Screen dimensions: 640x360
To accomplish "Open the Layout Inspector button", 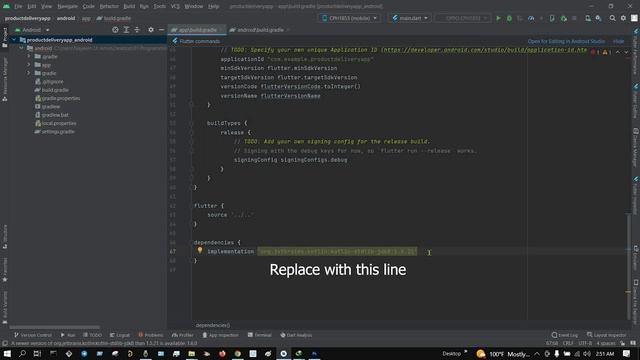I will click(x=607, y=335).
